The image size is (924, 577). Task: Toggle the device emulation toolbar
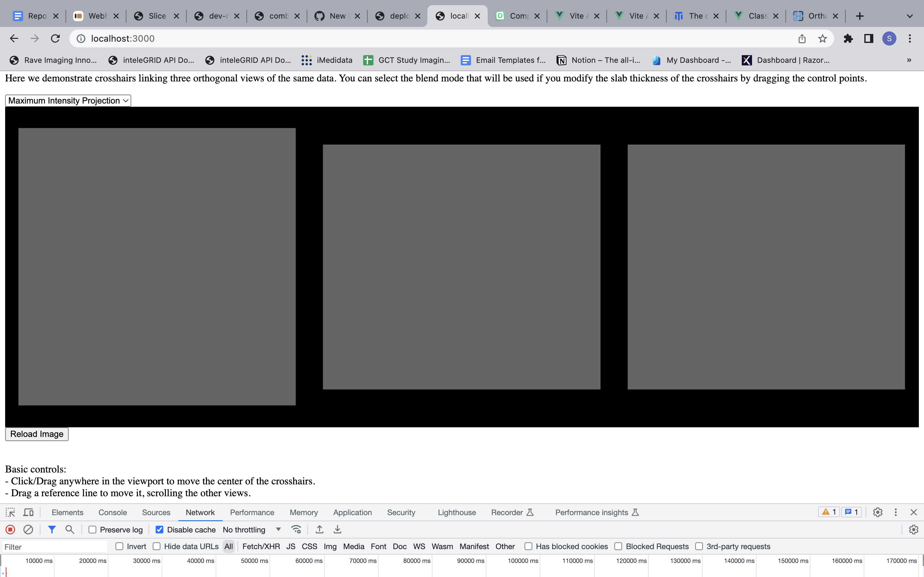coord(28,513)
